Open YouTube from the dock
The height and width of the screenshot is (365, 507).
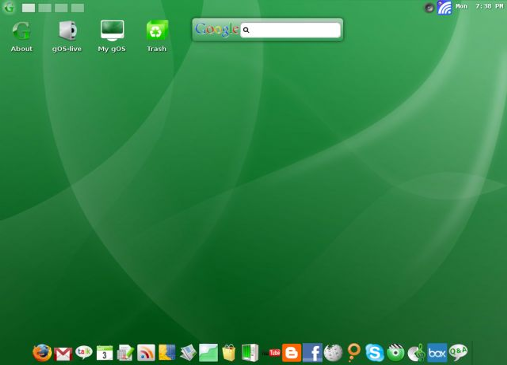pos(271,353)
